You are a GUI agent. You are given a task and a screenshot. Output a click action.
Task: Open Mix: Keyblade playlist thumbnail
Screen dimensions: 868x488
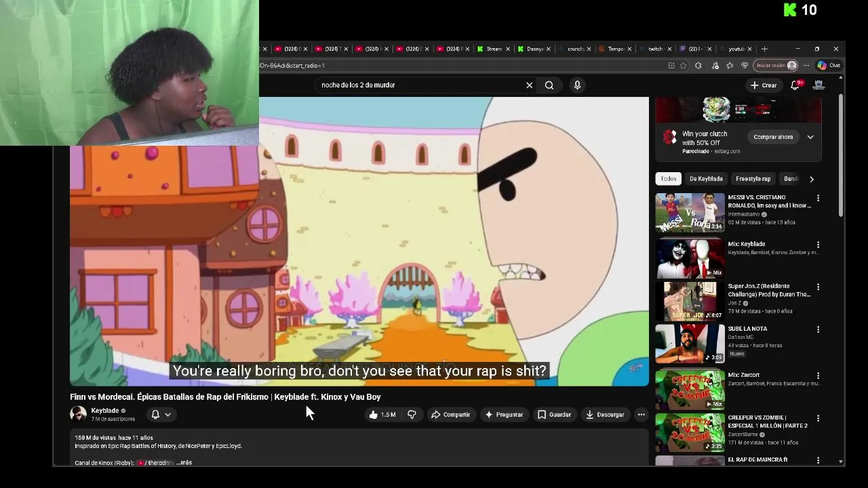(x=690, y=258)
